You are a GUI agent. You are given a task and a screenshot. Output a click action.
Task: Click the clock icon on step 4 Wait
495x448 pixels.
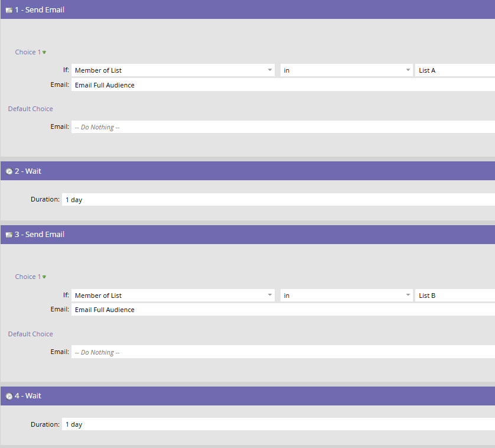point(9,396)
